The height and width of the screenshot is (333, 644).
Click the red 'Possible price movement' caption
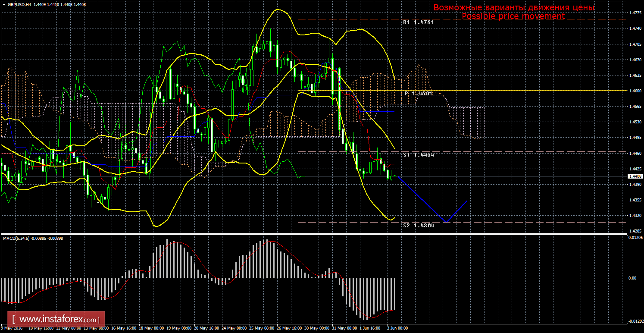513,16
